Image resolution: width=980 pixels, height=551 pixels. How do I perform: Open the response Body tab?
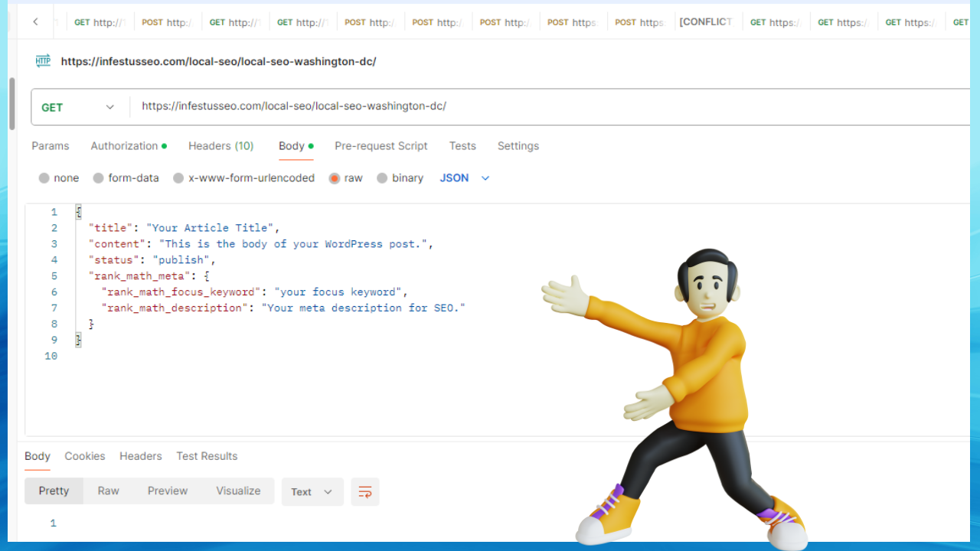tap(38, 456)
